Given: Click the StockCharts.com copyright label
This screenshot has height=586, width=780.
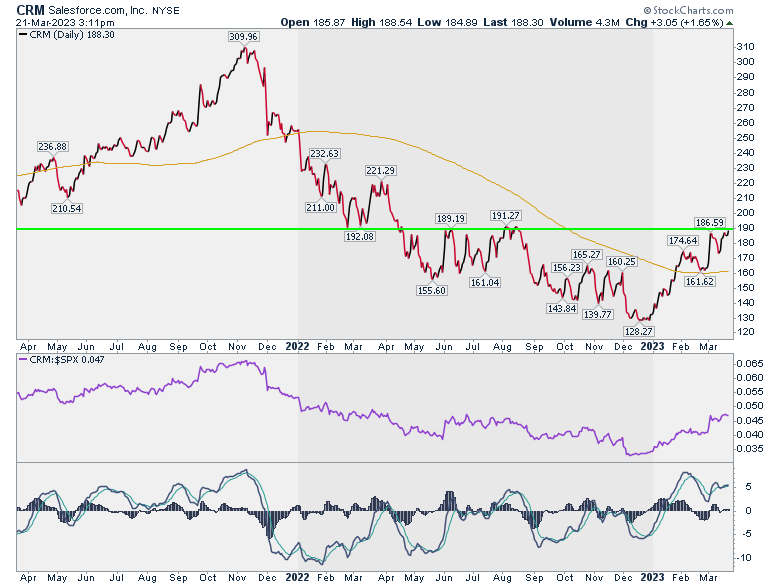Looking at the screenshot, I should (688, 10).
